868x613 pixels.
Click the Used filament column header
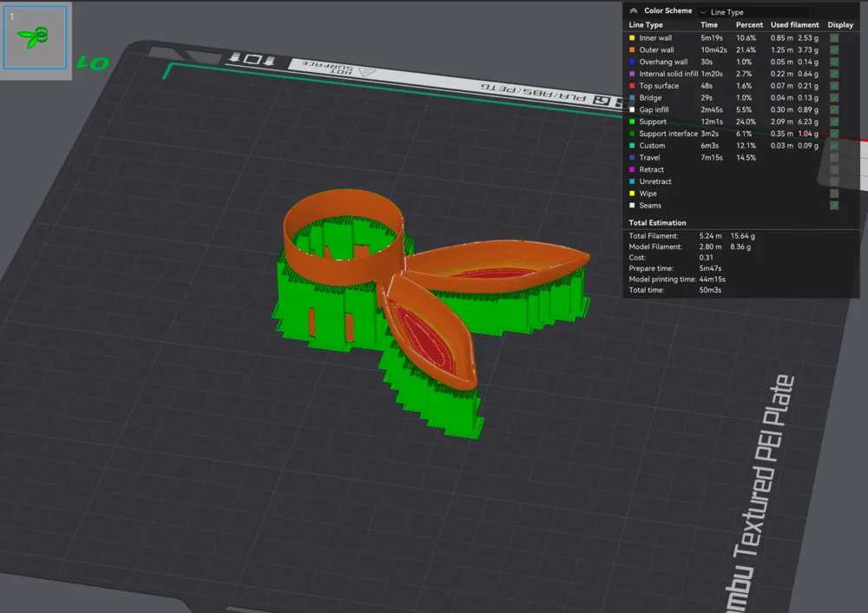coord(794,25)
